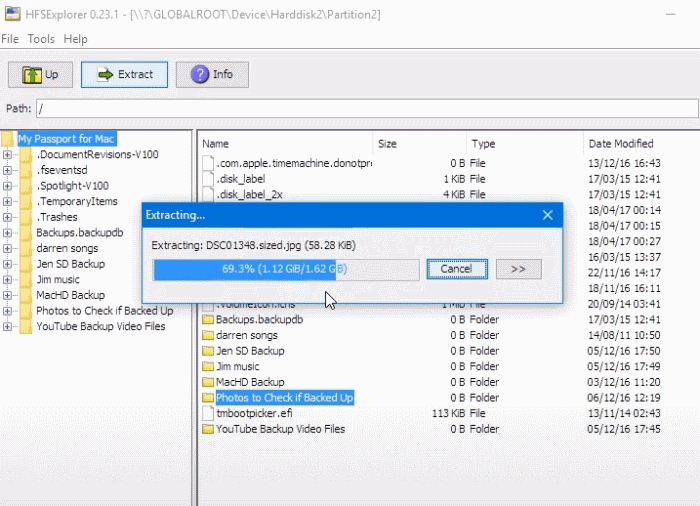Expand the Backups.backupdb tree node
The width and height of the screenshot is (700, 506).
click(x=7, y=233)
